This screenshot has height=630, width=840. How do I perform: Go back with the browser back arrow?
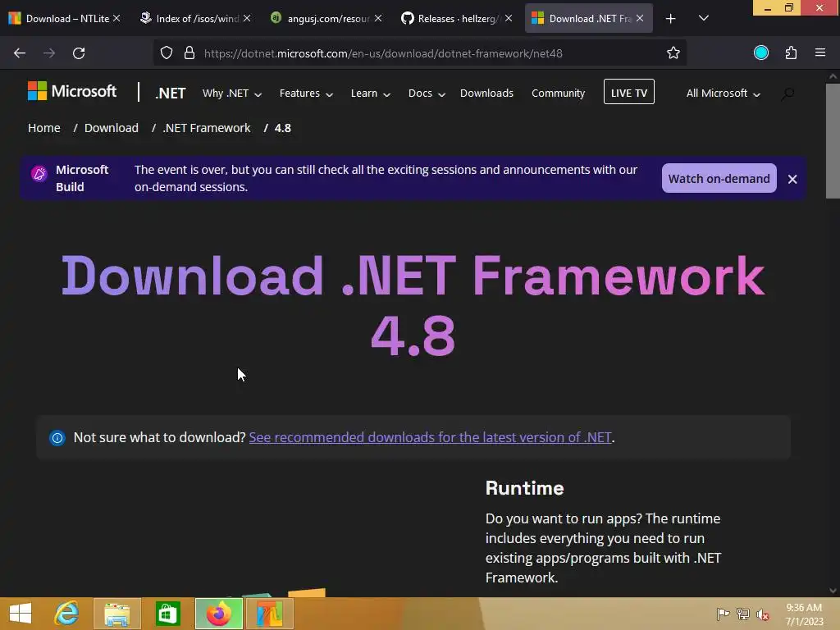pos(20,53)
